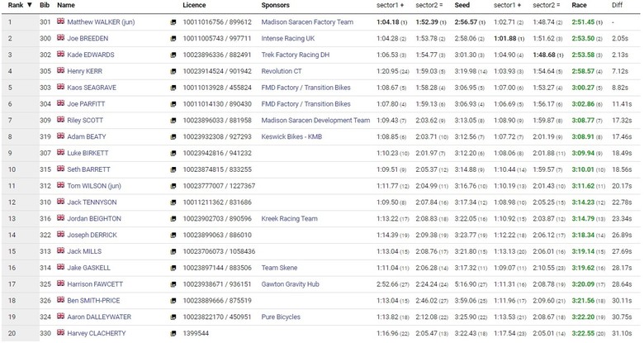The height and width of the screenshot is (343, 644).
Task: Click the card icon in Jake GASKELL's row
Action: 173,268
